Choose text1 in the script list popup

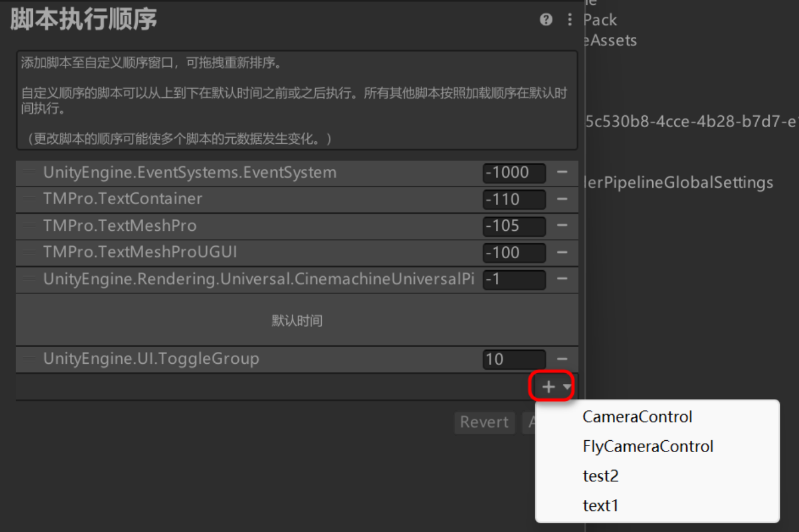pyautogui.click(x=600, y=505)
